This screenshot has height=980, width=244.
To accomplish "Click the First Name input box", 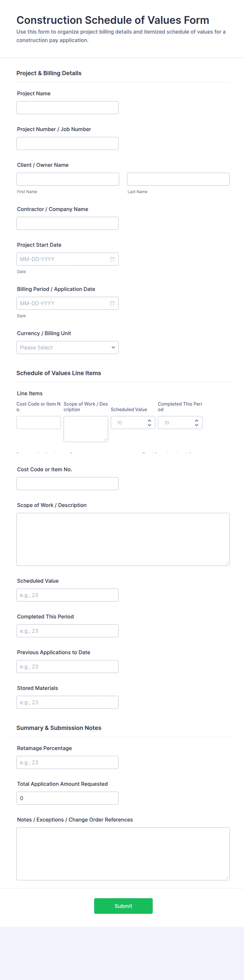I will coord(68,179).
